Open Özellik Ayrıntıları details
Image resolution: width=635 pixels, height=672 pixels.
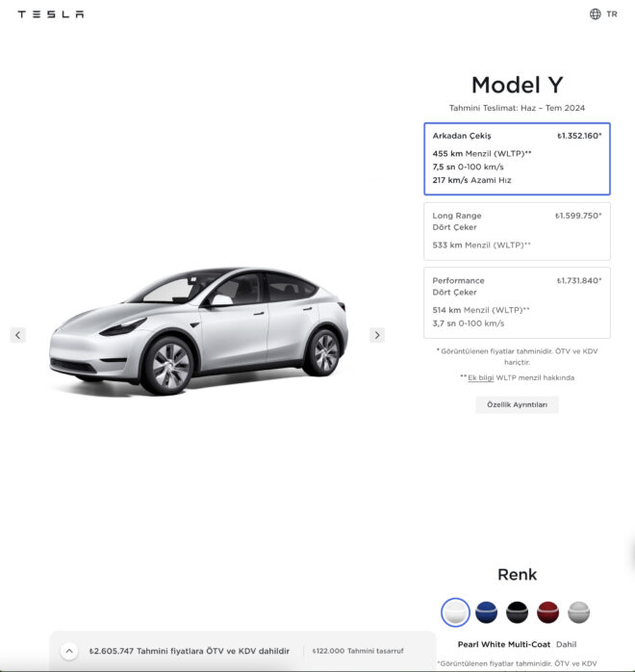pyautogui.click(x=517, y=404)
